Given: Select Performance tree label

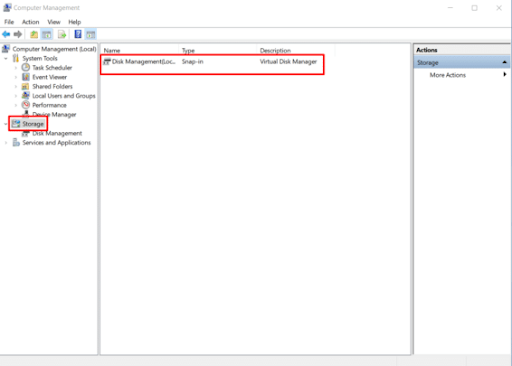Looking at the screenshot, I should point(49,105).
